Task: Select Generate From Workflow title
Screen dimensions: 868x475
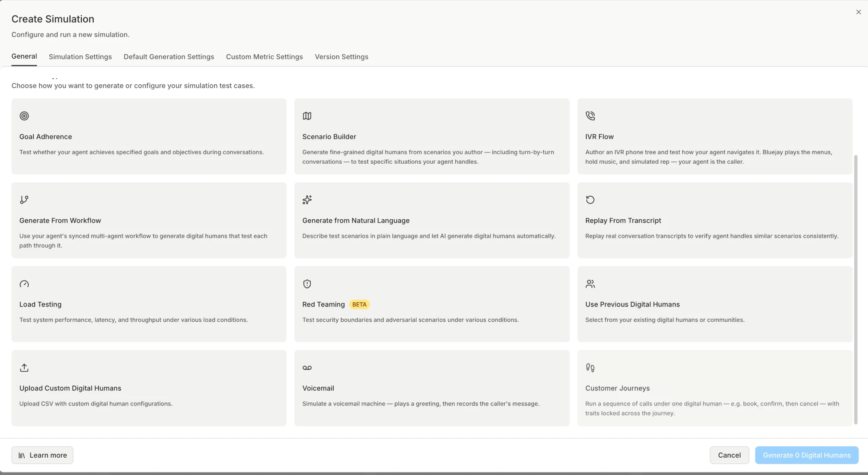Action: 60,221
